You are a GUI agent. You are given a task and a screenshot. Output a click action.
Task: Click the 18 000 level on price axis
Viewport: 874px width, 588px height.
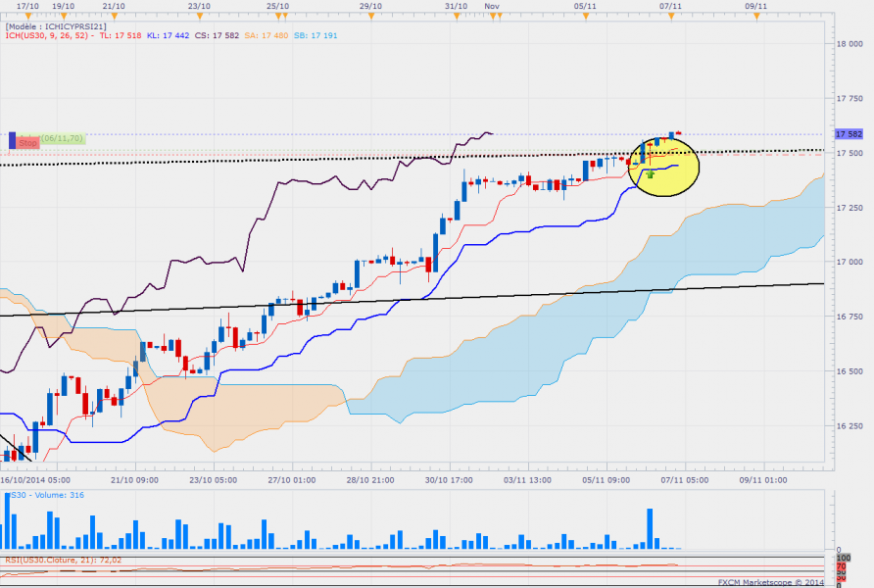(849, 44)
